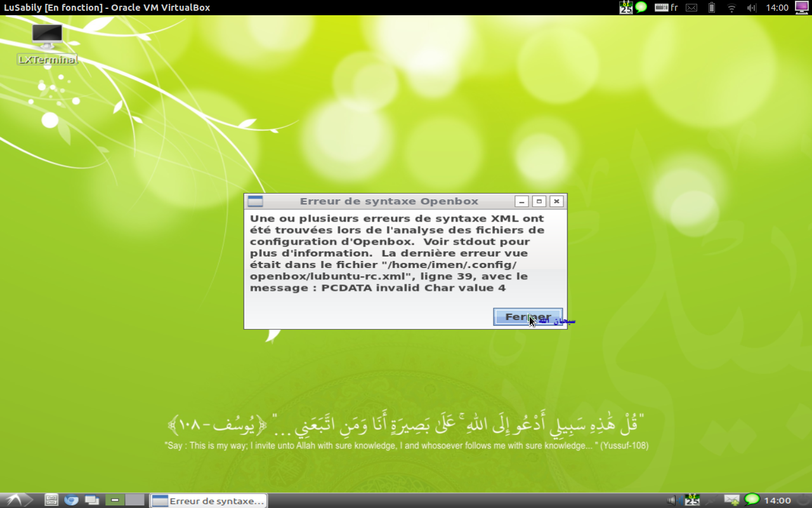Click the 14:00 clock in the top bar
The image size is (812, 508).
click(x=776, y=8)
